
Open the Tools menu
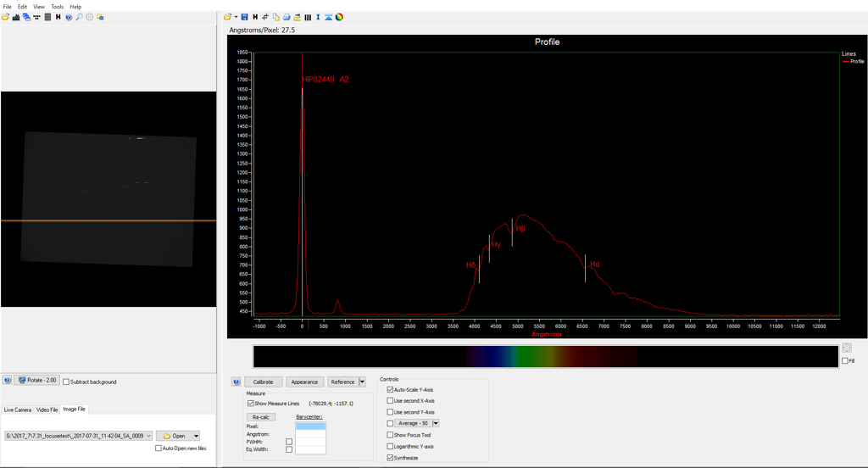(57, 6)
